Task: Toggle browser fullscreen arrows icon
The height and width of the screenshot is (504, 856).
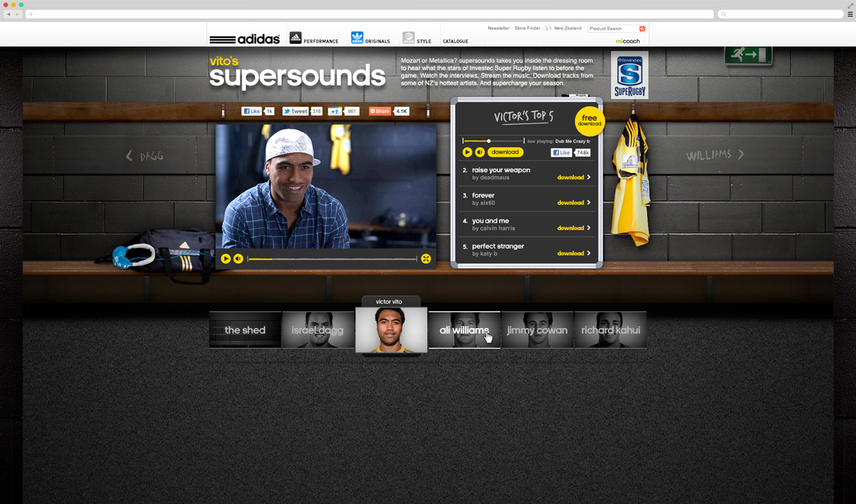Action: click(x=850, y=5)
